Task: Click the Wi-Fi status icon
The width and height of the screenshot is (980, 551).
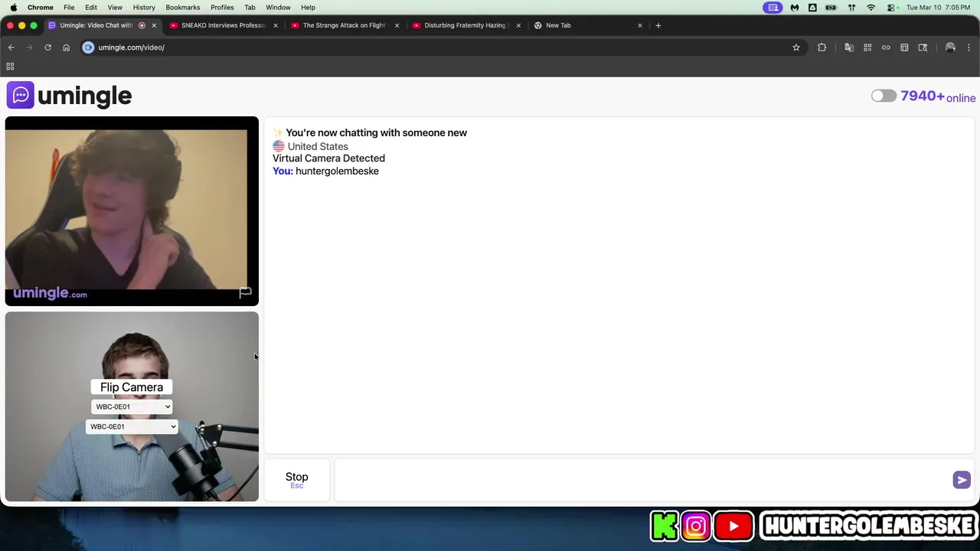Action: click(871, 8)
